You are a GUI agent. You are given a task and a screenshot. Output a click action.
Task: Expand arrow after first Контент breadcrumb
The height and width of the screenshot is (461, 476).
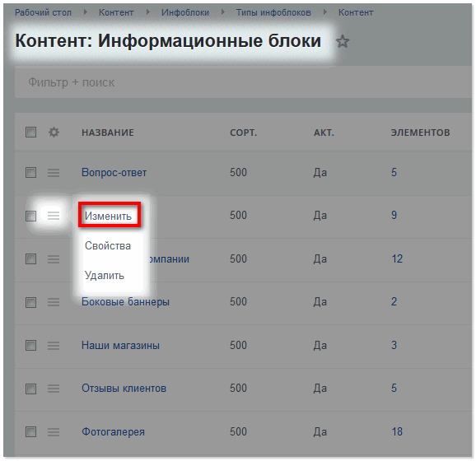148,12
